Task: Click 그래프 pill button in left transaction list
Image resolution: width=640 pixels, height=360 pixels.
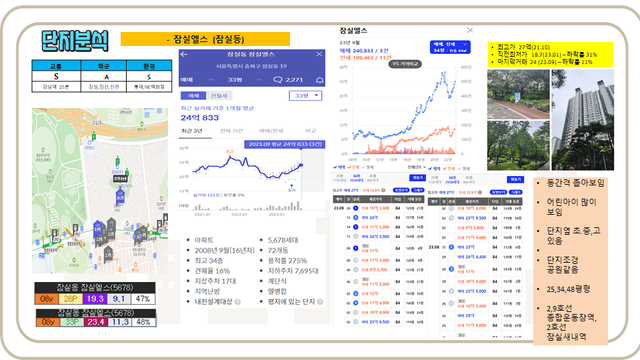Action: (418, 190)
